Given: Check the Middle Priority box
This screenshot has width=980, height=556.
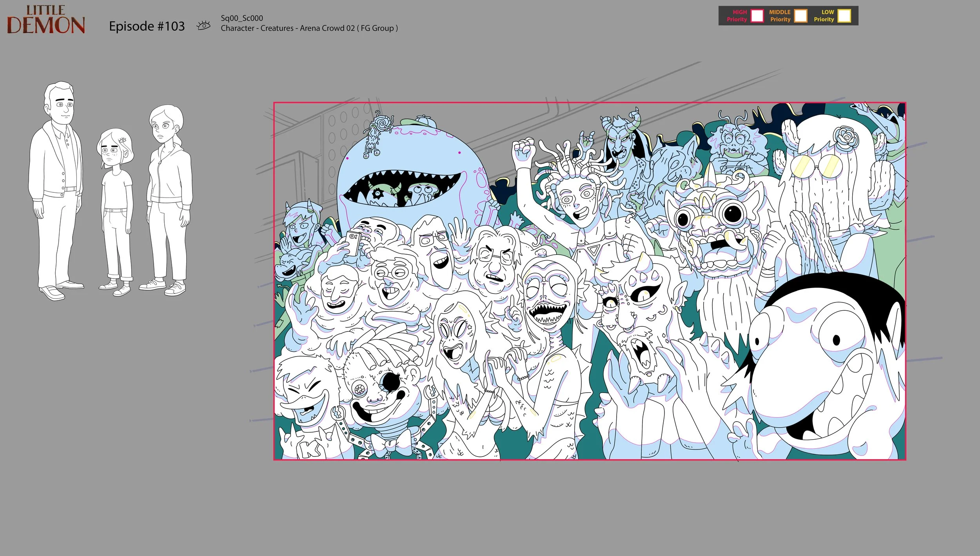Looking at the screenshot, I should coord(800,16).
